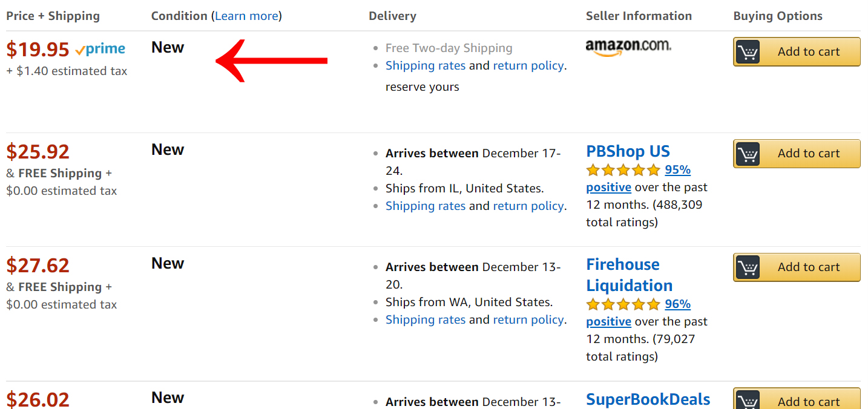Image resolution: width=868 pixels, height=409 pixels.
Task: Add the $25.92 PBShop US offer to cart
Action: [808, 154]
